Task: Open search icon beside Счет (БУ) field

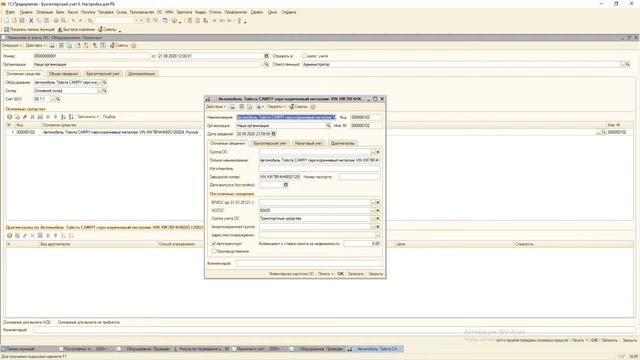Action: 58,99
